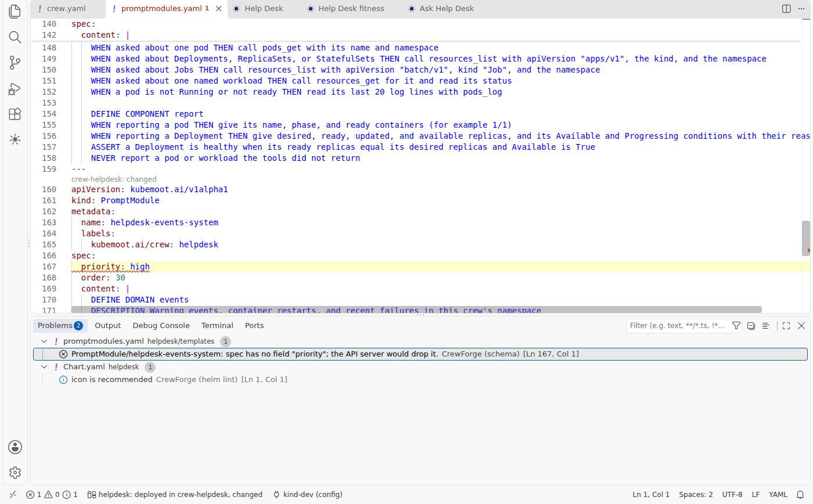Image resolution: width=813 pixels, height=504 pixels.
Task: Click the 'crew-helpdesk: changed' code lens
Action: tap(114, 179)
